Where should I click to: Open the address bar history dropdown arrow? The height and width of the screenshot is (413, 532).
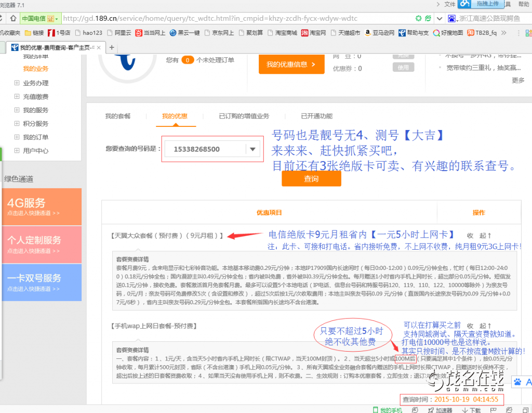[x=440, y=18]
